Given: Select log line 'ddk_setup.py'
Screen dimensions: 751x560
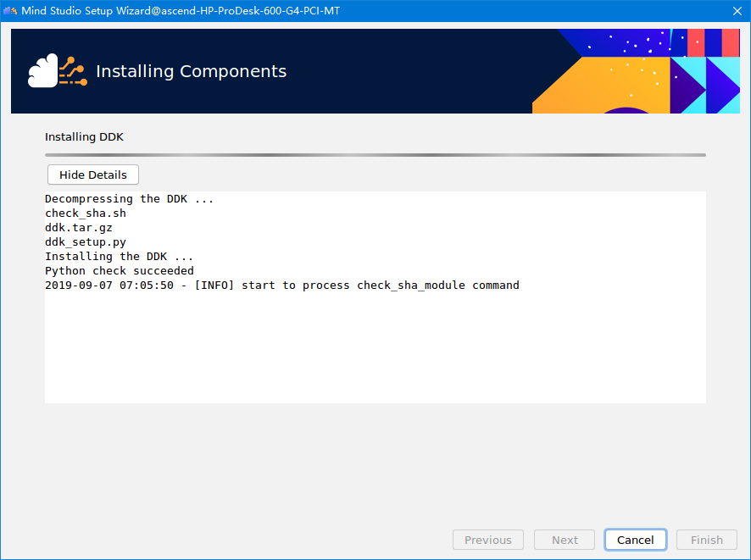Looking at the screenshot, I should pyautogui.click(x=86, y=241).
